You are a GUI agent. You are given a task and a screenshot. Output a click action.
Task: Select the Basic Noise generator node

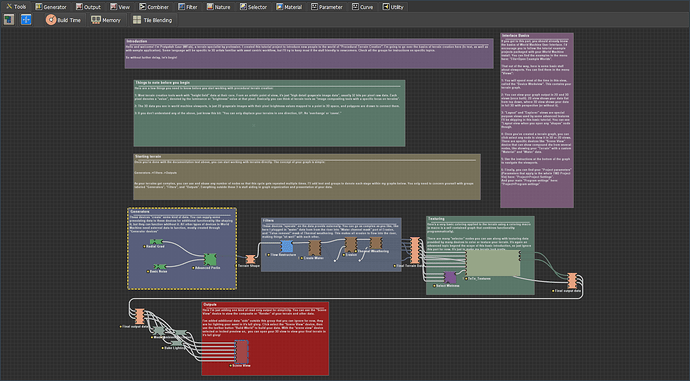[160, 267]
